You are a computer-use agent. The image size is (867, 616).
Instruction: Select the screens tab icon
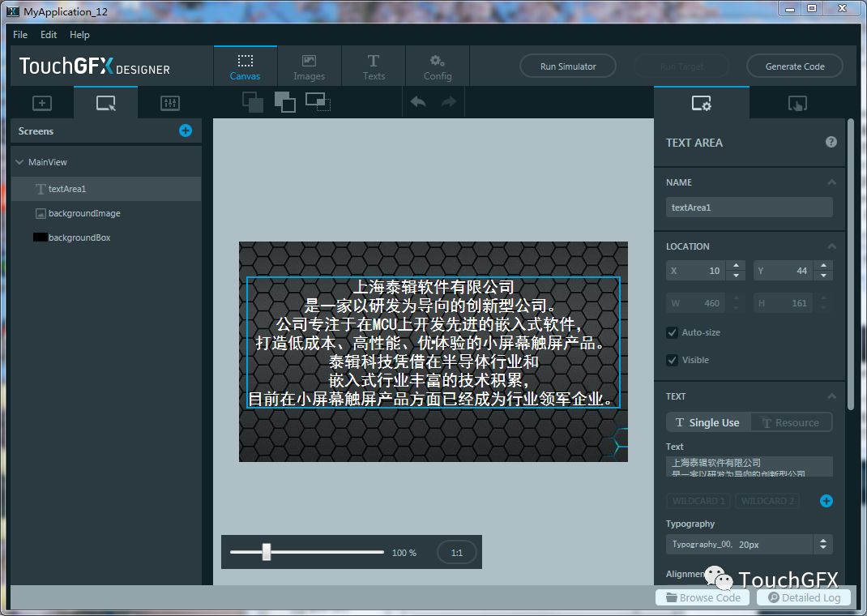[x=105, y=104]
